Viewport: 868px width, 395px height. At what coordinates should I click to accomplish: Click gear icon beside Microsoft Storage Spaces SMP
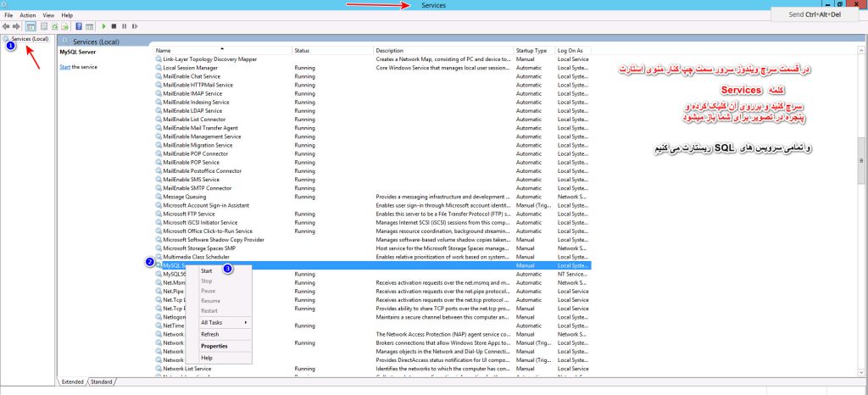pos(159,248)
